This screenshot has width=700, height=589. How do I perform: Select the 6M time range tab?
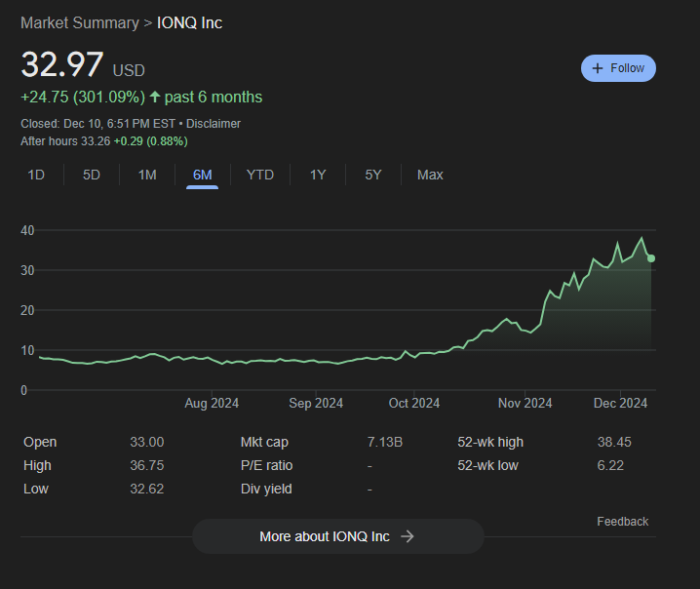202,175
